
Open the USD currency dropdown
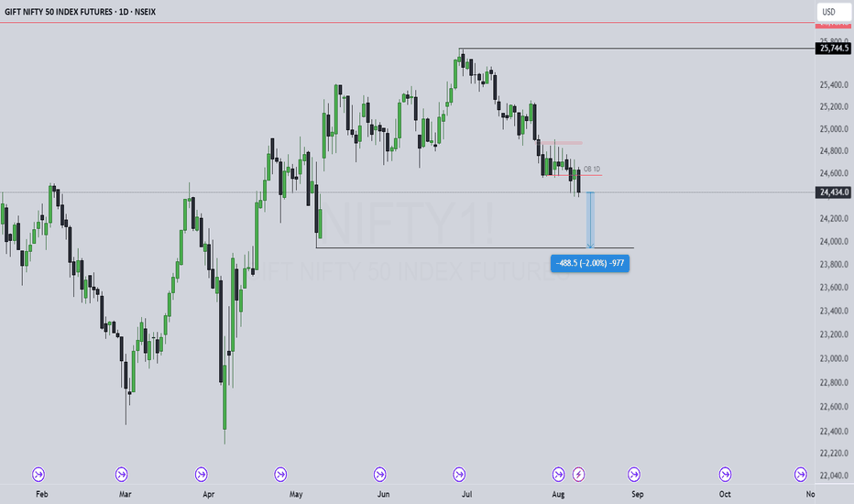coord(833,12)
